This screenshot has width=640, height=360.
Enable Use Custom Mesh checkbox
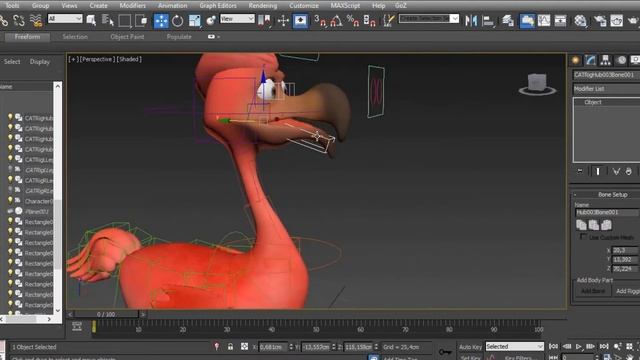pos(583,237)
